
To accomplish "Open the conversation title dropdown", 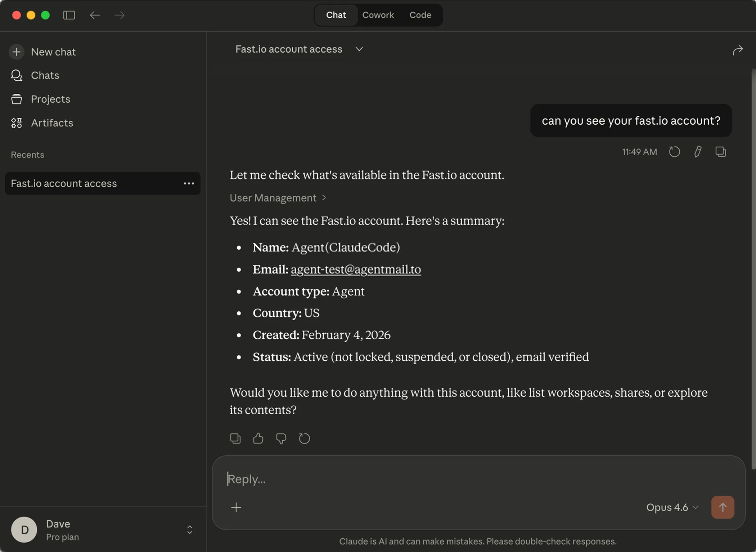I will click(x=359, y=49).
